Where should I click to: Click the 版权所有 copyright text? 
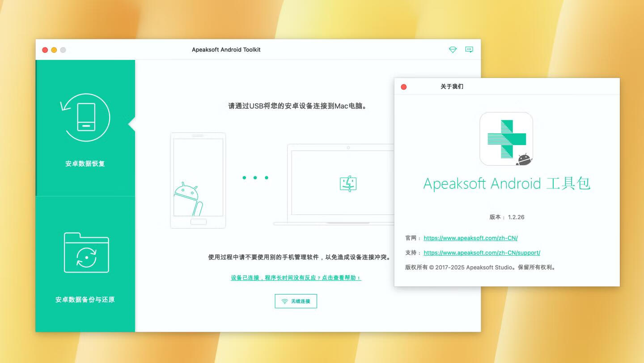pyautogui.click(x=481, y=268)
